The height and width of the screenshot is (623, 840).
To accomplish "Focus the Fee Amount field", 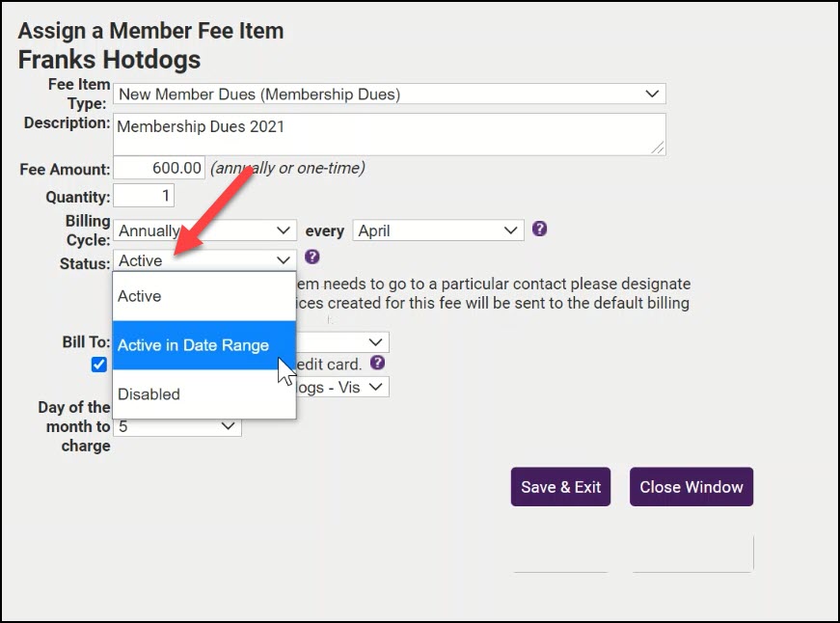I will point(159,169).
